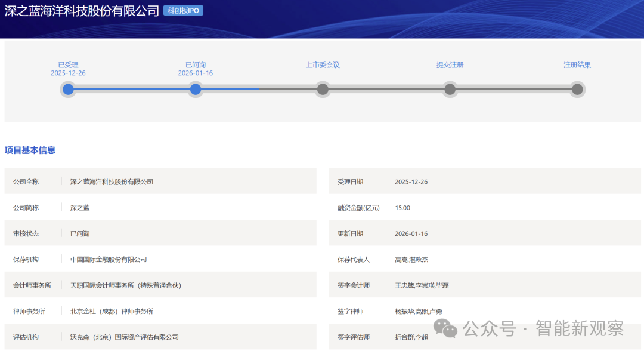The height and width of the screenshot is (354, 644).
Task: Select the 上市委会议 timeline node
Action: point(323,89)
